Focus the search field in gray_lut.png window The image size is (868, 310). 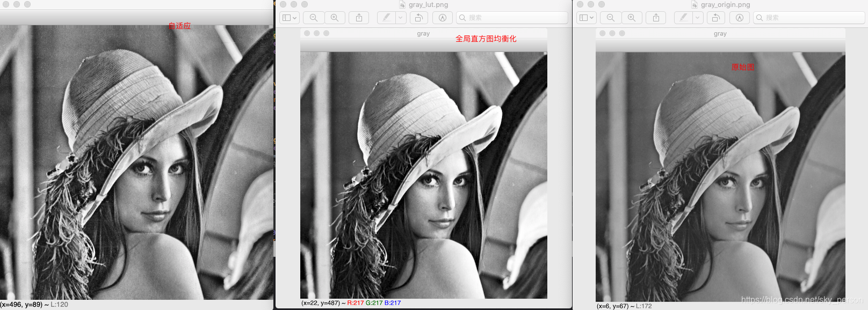(512, 18)
